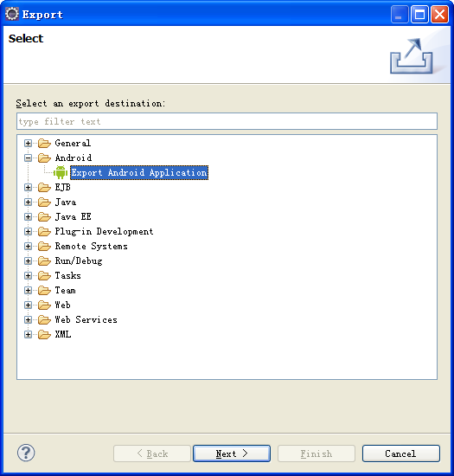
Task: Select Export Android Application entry
Action: pyautogui.click(x=139, y=172)
